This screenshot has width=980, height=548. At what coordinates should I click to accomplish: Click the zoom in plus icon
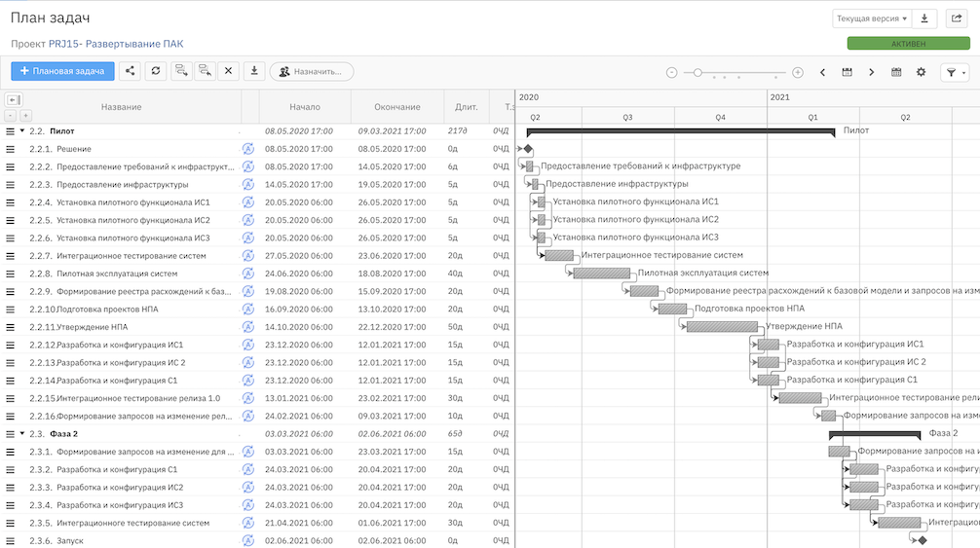tap(798, 72)
